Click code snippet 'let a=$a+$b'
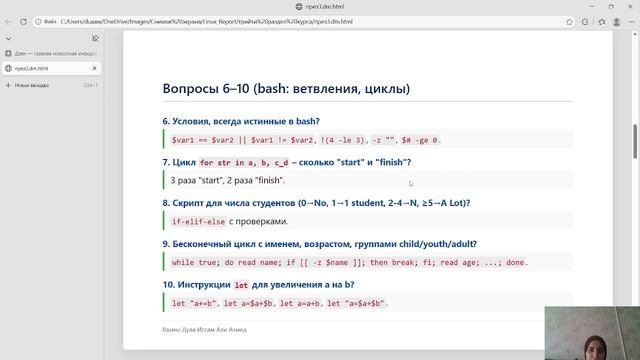Image resolution: width=640 pixels, height=360 pixels. [x=248, y=303]
